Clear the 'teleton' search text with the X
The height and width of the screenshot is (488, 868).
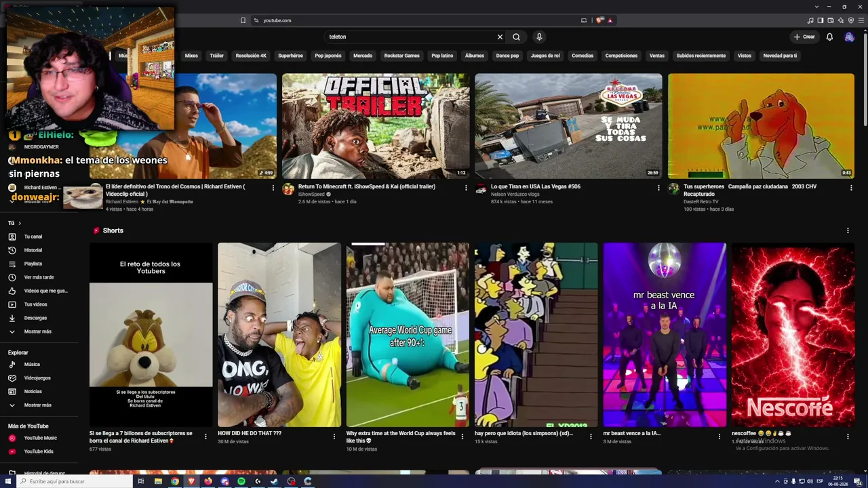tap(500, 37)
